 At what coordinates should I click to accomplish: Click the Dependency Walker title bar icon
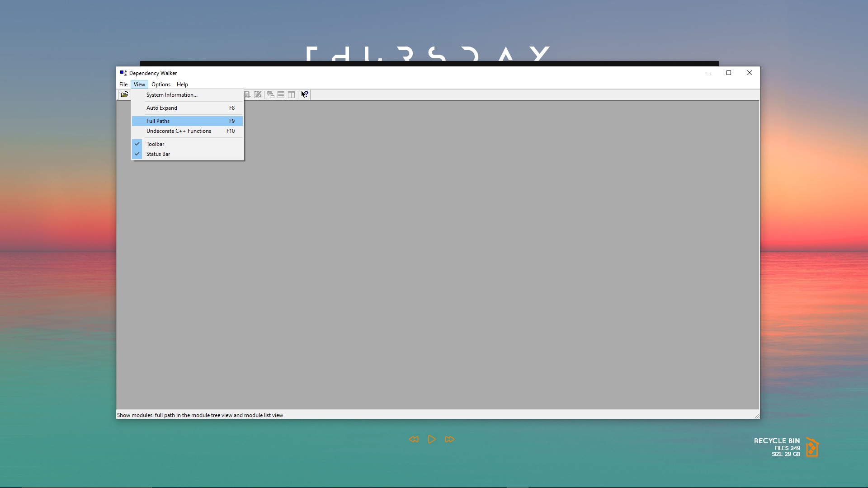point(123,73)
